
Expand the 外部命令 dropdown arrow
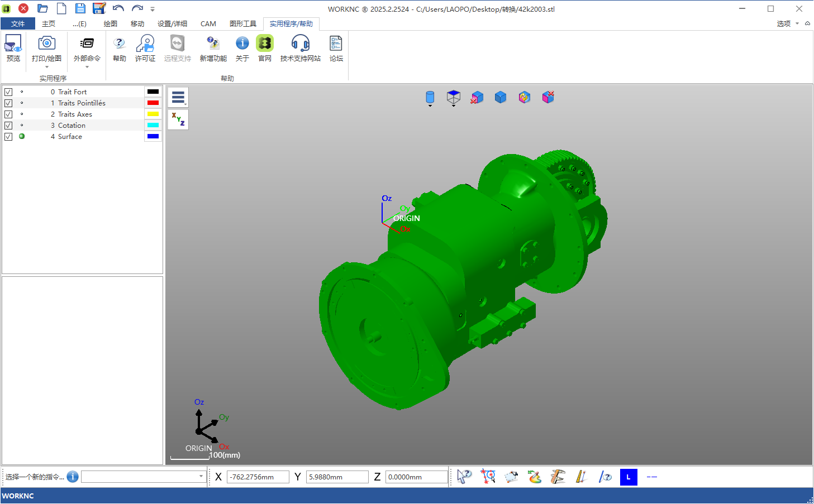87,67
